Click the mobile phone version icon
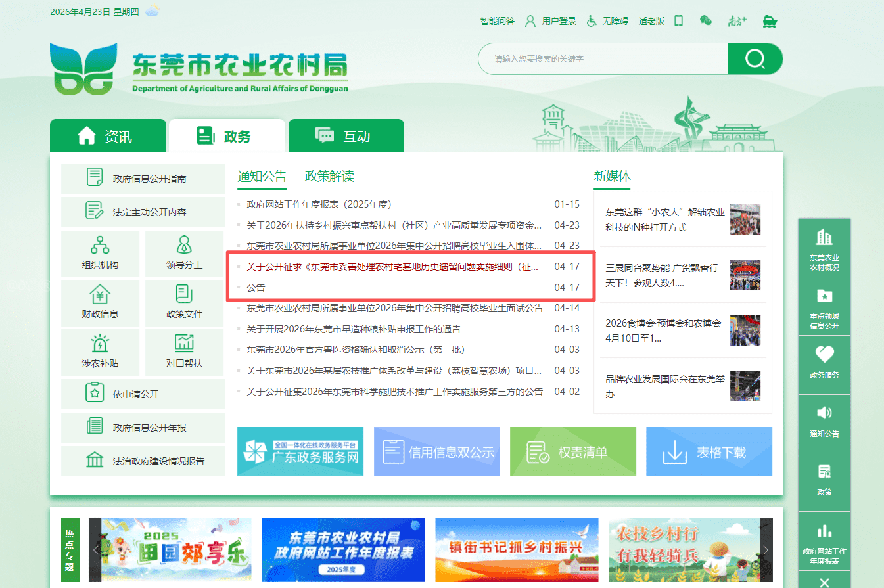The height and width of the screenshot is (588, 884). tap(678, 21)
